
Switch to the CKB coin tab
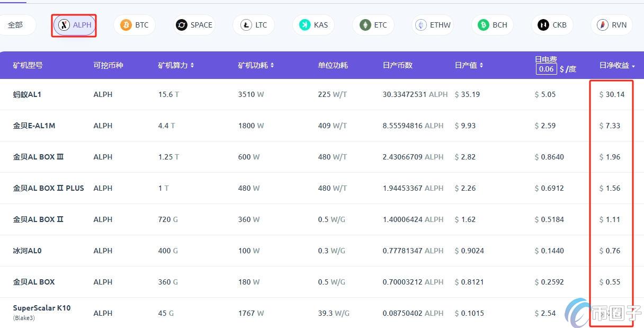pyautogui.click(x=552, y=25)
